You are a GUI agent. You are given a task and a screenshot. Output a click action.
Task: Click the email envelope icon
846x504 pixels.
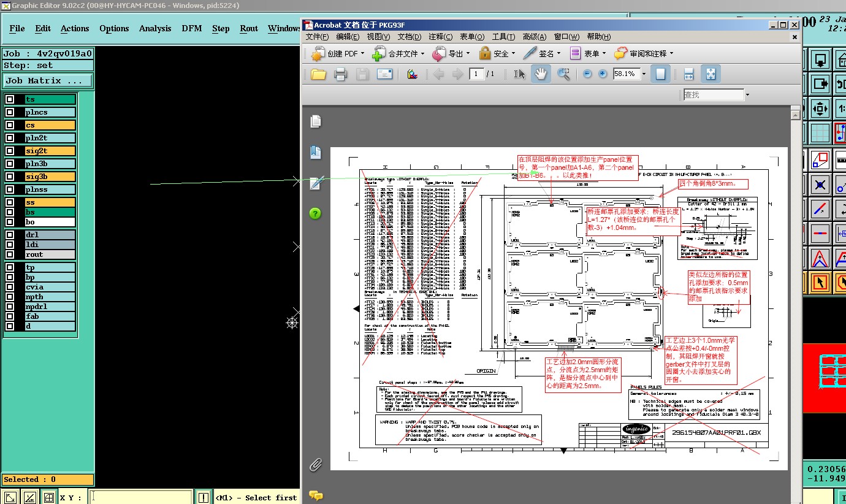click(384, 74)
